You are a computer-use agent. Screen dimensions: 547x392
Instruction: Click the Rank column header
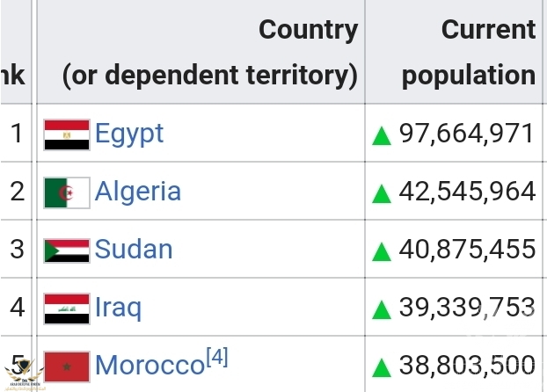tap(15, 75)
